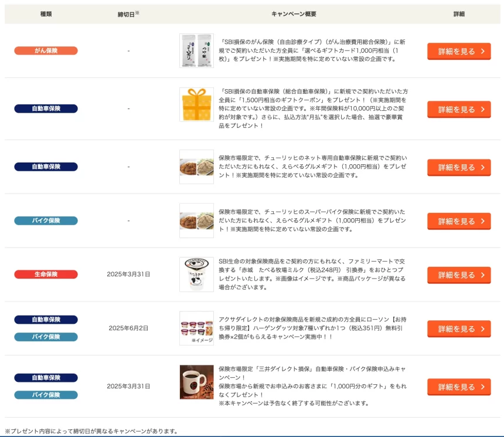
Task: Select the red 生命保険 tag
Action: tap(46, 274)
